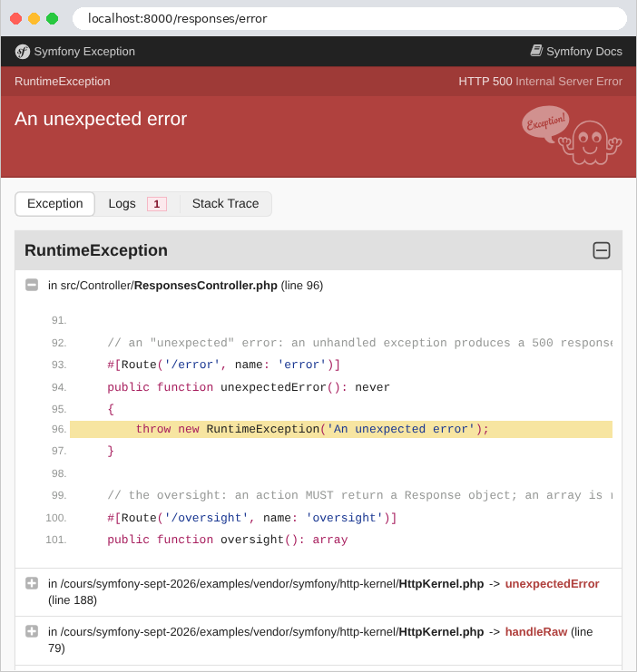Click the line 99 oversight comment
The width and height of the screenshot is (637, 672).
click(359, 495)
